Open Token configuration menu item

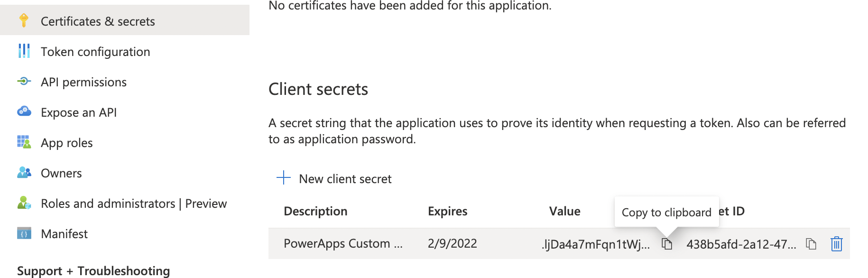point(95,52)
